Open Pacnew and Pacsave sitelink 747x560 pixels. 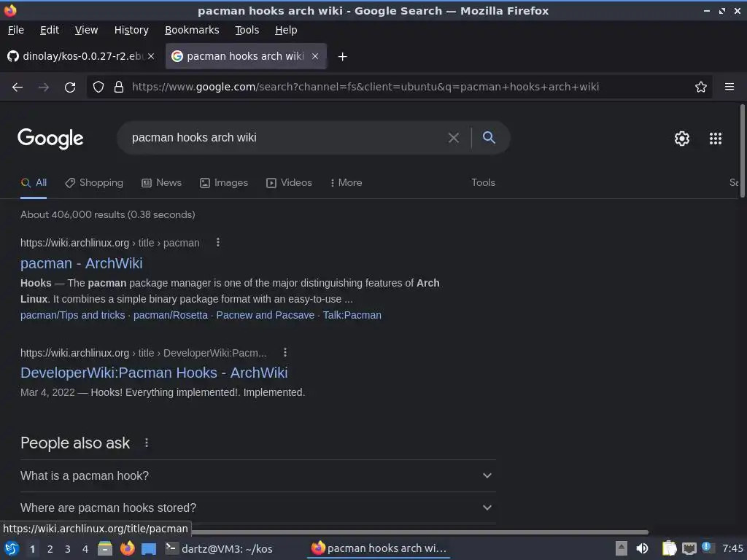point(266,315)
